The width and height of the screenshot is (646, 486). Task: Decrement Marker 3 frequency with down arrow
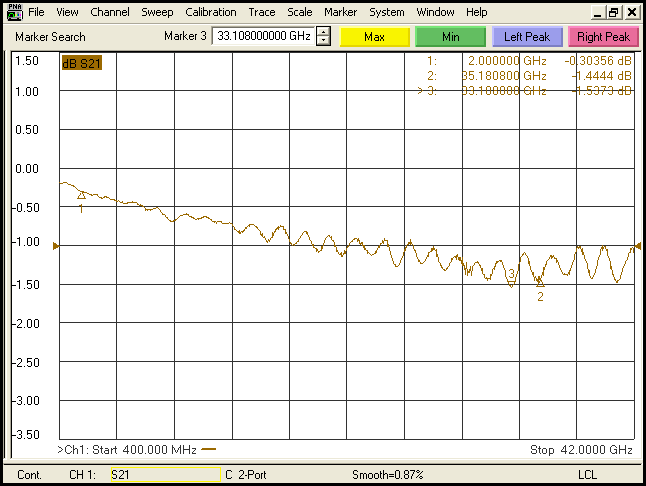[323, 41]
